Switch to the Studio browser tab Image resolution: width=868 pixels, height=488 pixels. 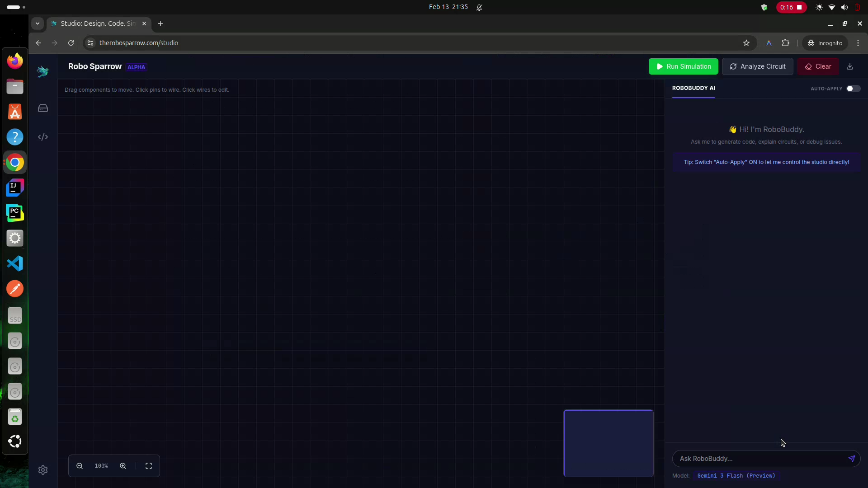(x=98, y=23)
